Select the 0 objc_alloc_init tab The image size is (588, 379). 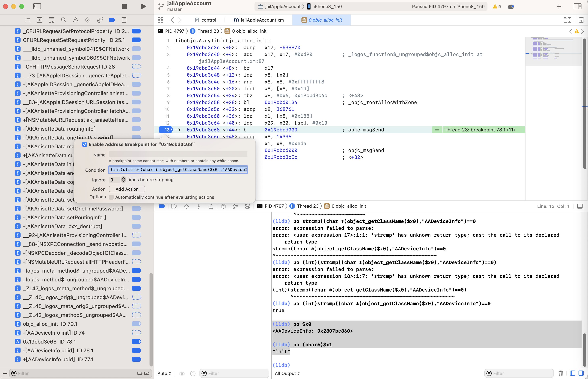[x=321, y=20]
